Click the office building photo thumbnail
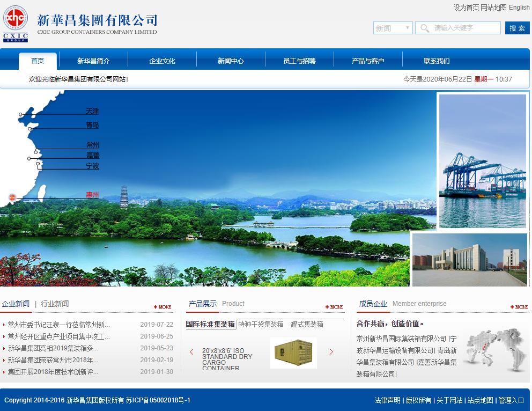This screenshot has width=532, height=411. [470, 260]
